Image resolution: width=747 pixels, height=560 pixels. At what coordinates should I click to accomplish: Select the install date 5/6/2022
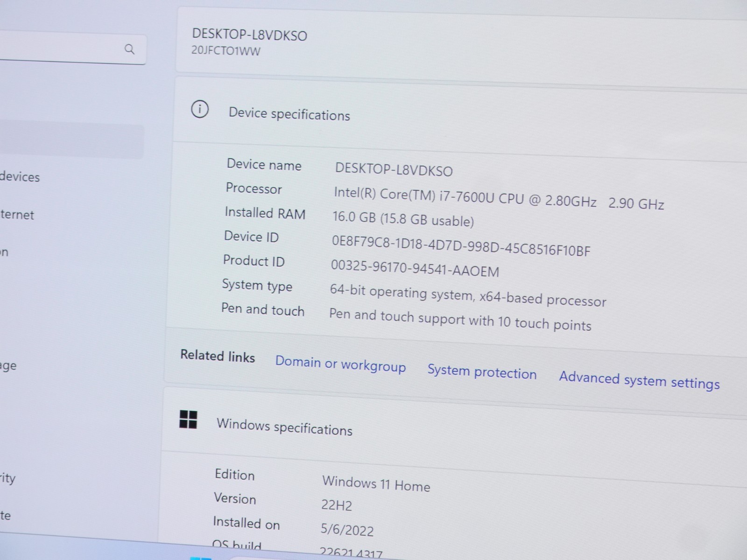coord(347,530)
